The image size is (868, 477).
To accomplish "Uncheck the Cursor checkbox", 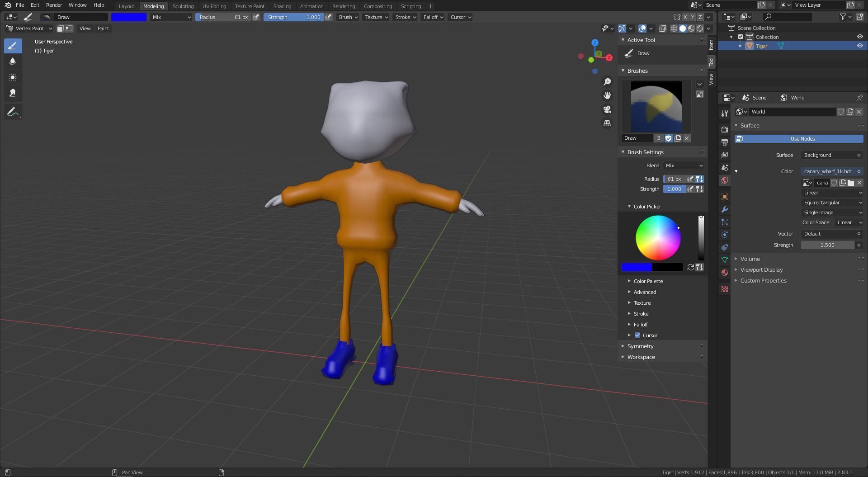I will coord(637,335).
